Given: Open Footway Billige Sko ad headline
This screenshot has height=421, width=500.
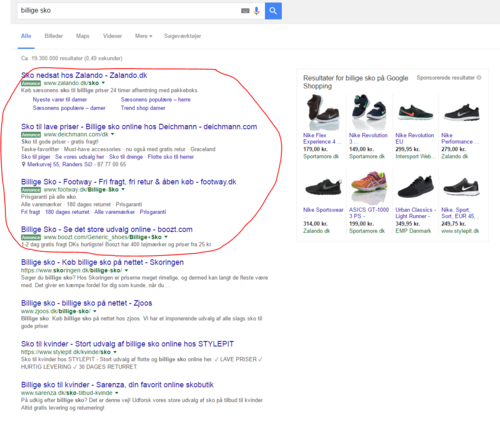Looking at the screenshot, I should (x=129, y=182).
